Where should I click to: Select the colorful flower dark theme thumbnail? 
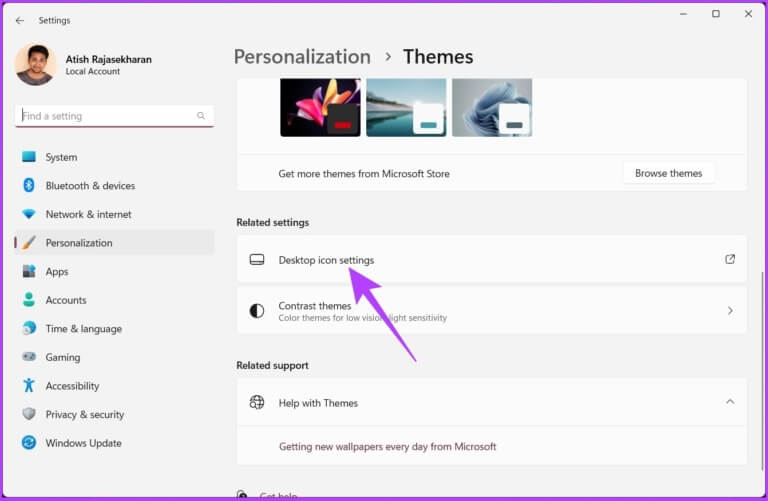pyautogui.click(x=320, y=107)
